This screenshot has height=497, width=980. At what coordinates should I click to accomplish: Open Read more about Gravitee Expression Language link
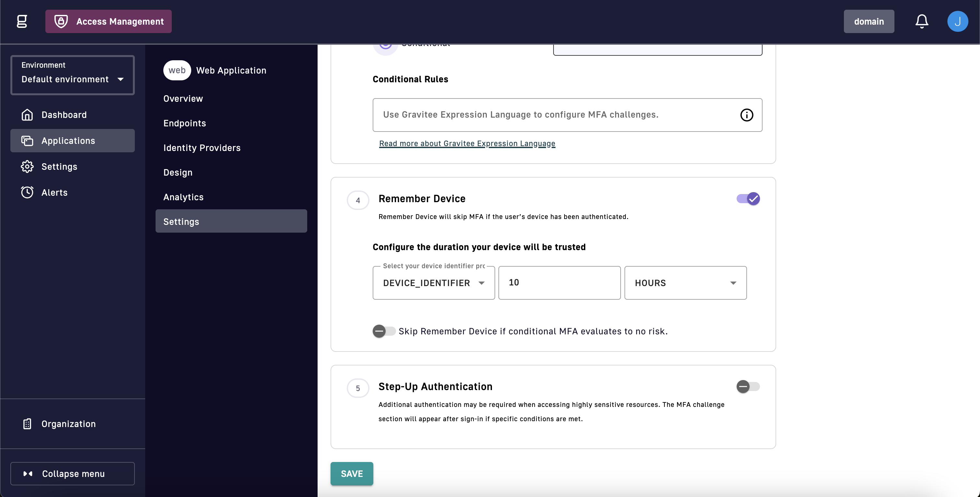(x=467, y=143)
